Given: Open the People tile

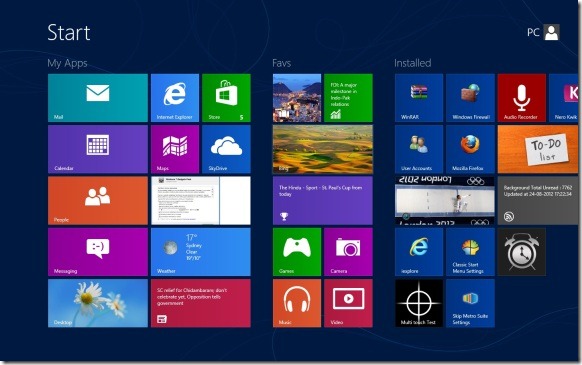Looking at the screenshot, I should [98, 201].
